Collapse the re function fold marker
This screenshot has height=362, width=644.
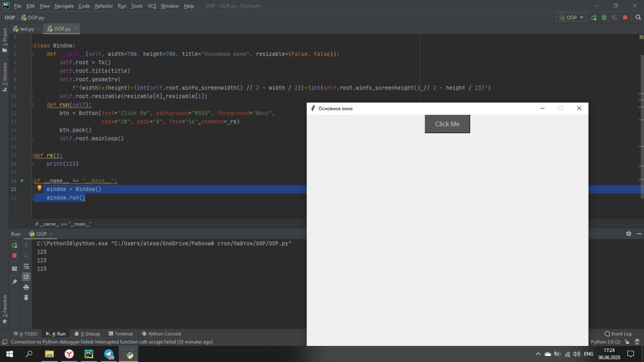point(31,156)
